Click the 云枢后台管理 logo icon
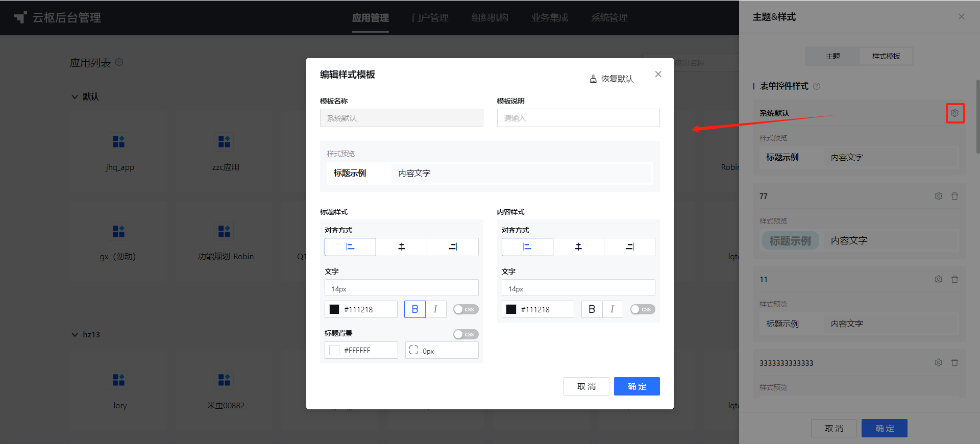This screenshot has height=444, width=980. tap(20, 18)
